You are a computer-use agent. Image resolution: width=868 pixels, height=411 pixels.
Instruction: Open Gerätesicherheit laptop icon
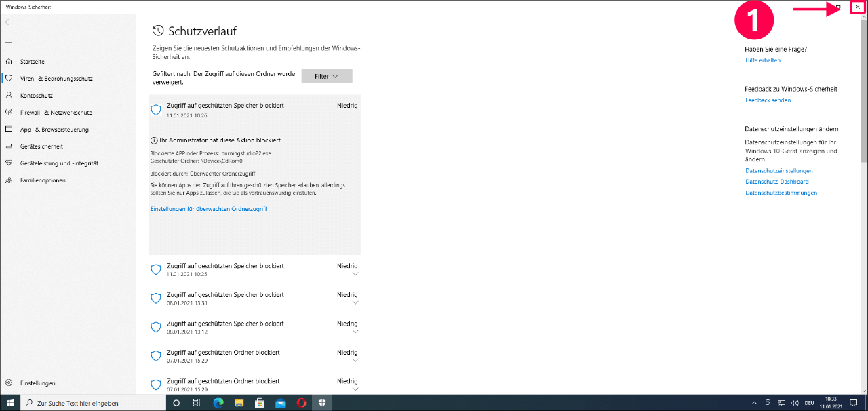[x=9, y=146]
